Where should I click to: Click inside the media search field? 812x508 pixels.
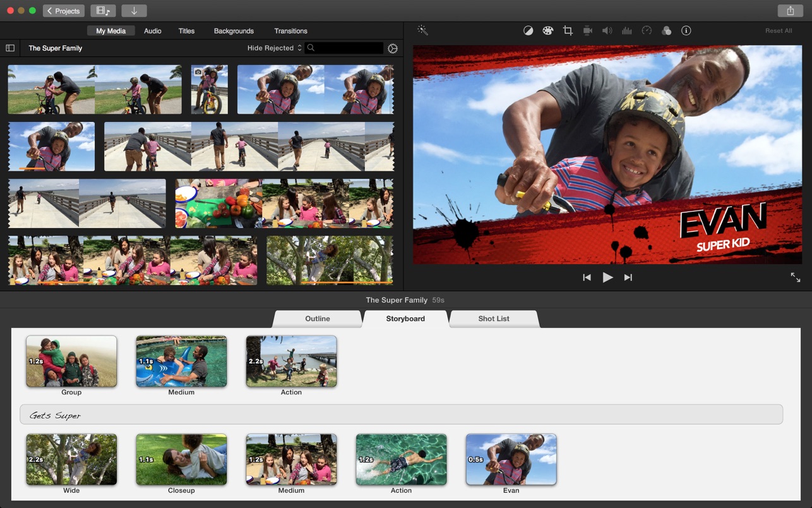click(347, 48)
